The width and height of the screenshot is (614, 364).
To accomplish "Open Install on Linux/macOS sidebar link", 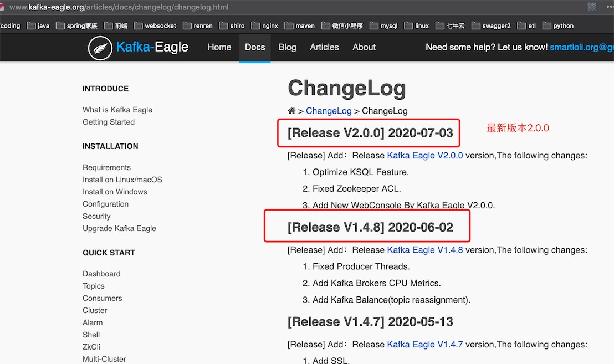I will [x=122, y=180].
